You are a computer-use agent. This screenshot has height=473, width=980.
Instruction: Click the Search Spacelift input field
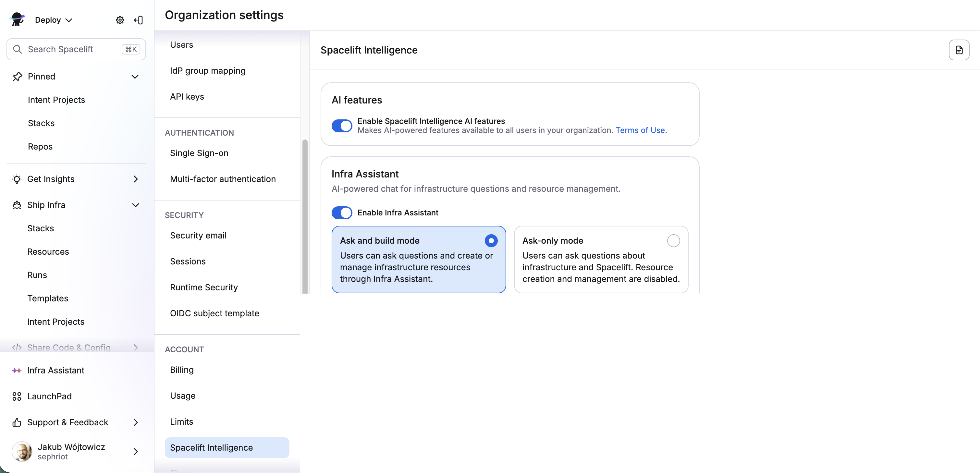(76, 49)
